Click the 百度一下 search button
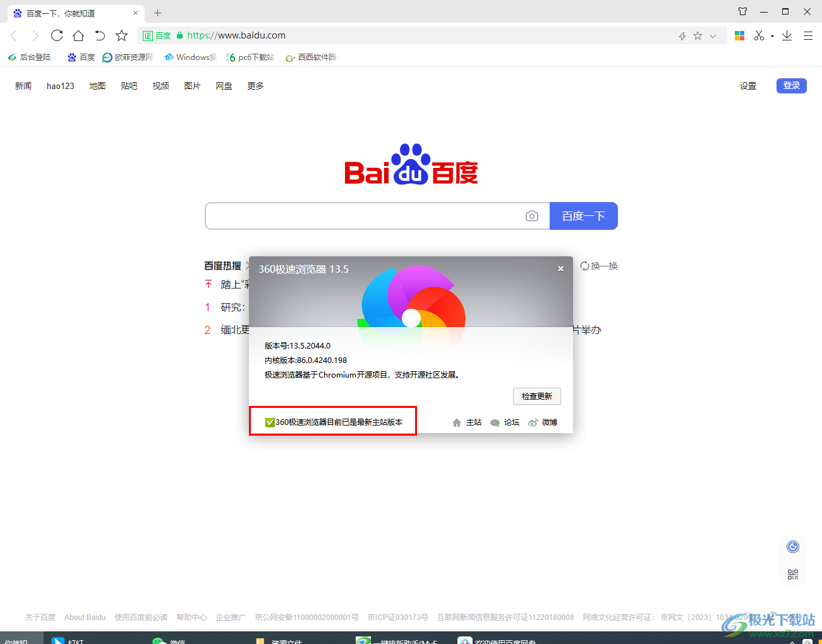 point(584,216)
